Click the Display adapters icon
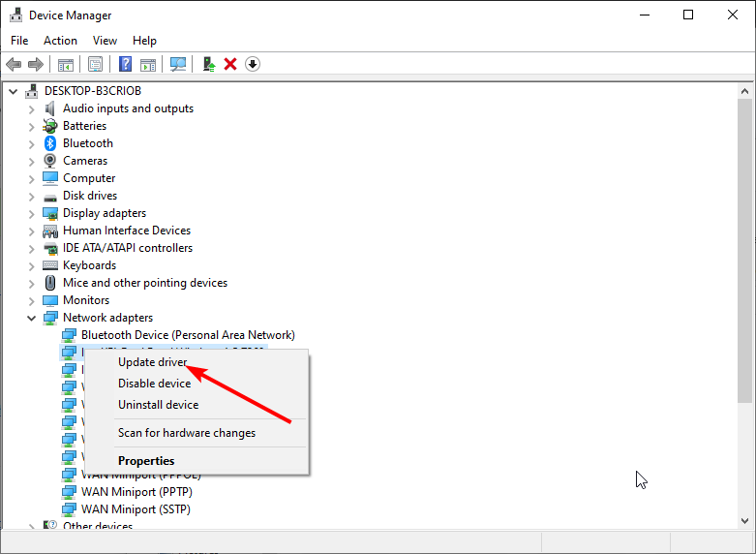This screenshot has height=554, width=756. (x=50, y=213)
